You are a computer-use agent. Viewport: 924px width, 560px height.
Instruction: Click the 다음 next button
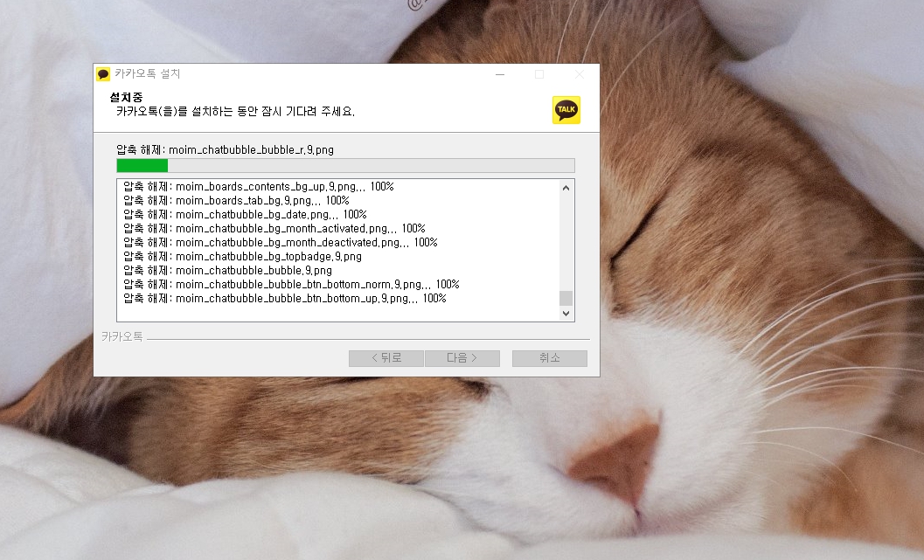(462, 358)
